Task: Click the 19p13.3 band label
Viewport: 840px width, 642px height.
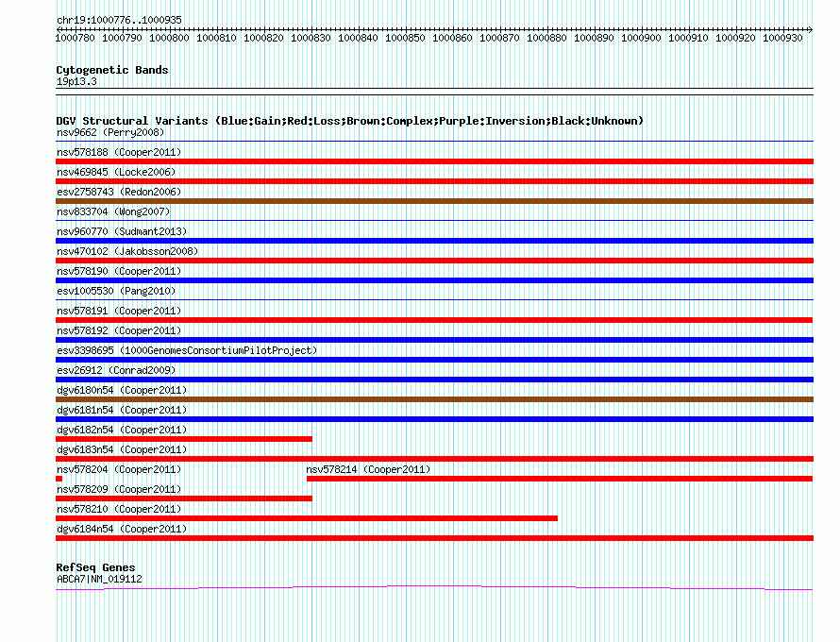Action: 76,81
